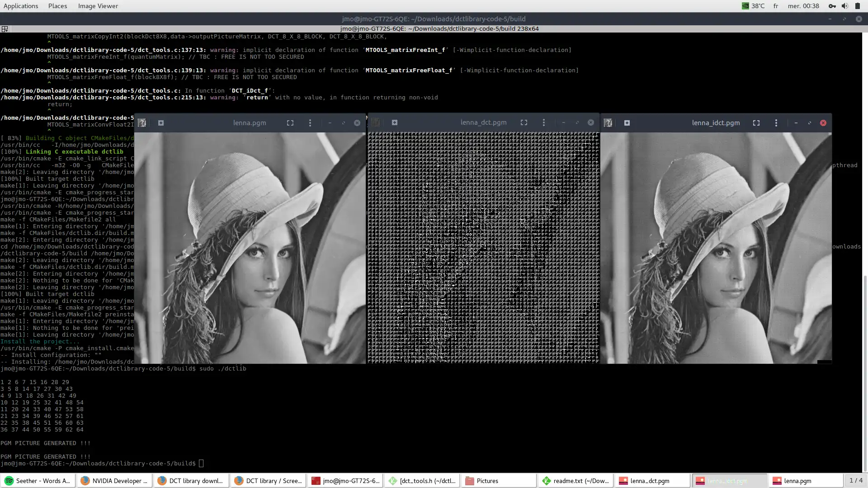Click the folder icon of the Pictures item
This screenshot has width=868, height=488.
(x=470, y=481)
